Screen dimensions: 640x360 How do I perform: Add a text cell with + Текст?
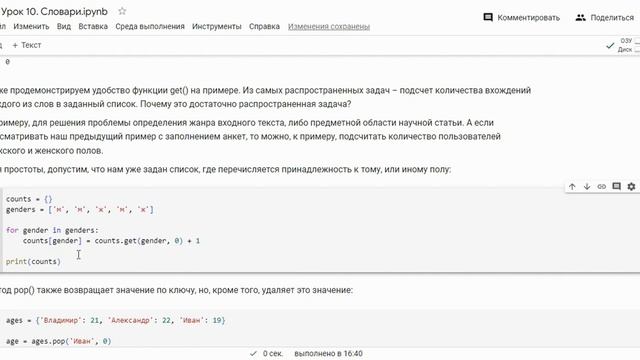(27, 45)
